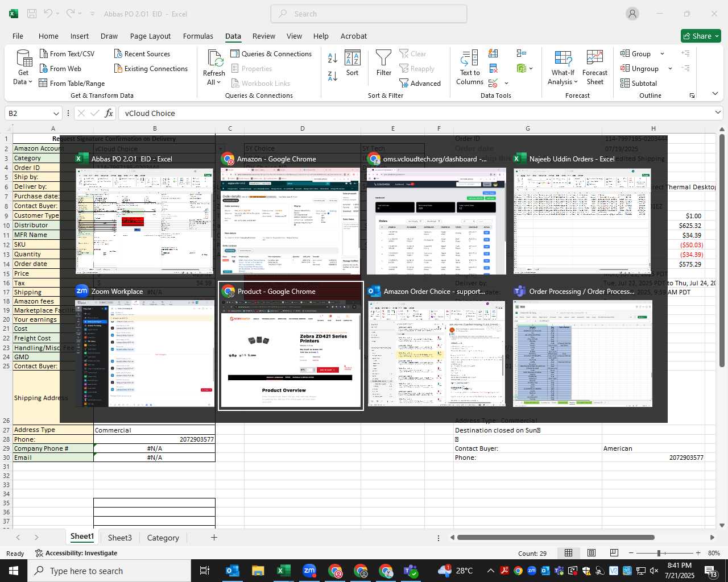Image resolution: width=728 pixels, height=582 pixels.
Task: Switch to Page Break Preview in status bar
Action: pyautogui.click(x=614, y=553)
